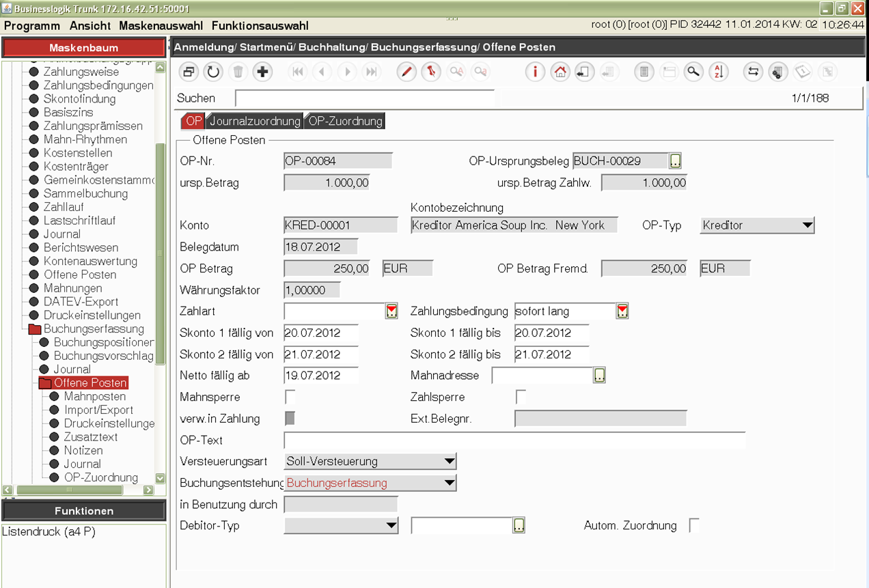Open the Maskenauswahl menu
This screenshot has height=588, width=869.
click(161, 26)
